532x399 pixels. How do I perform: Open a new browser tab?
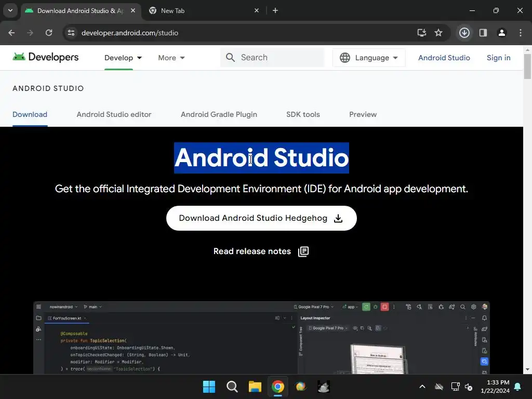(x=275, y=10)
